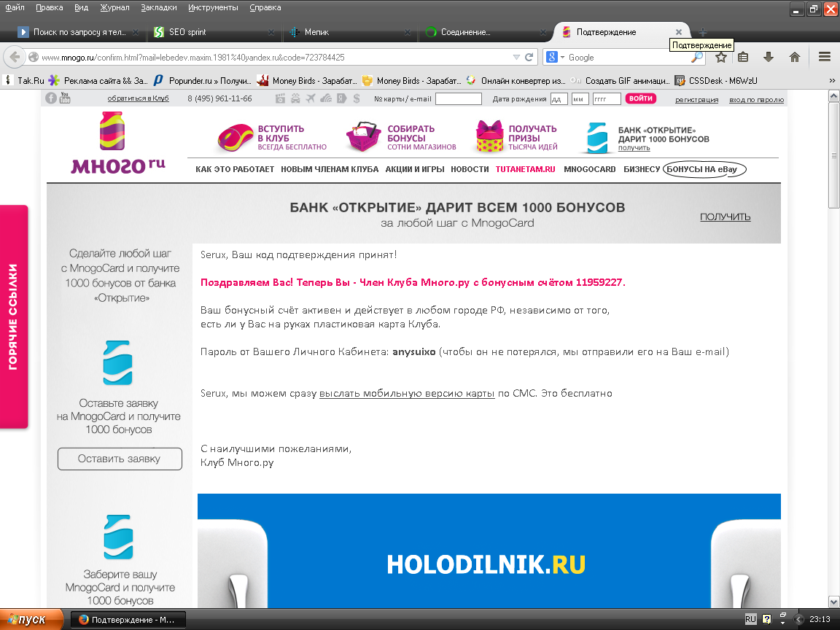Open TUTANETAM.RU nav link

[525, 169]
